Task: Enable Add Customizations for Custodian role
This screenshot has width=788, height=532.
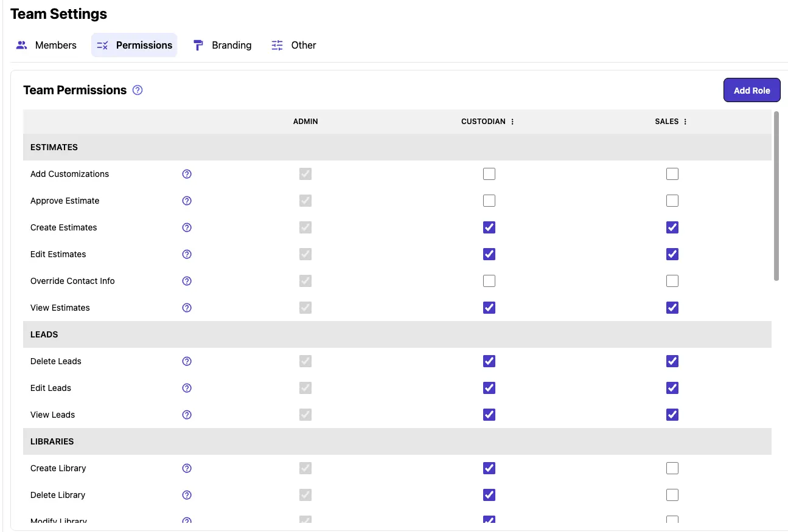Action: [489, 174]
